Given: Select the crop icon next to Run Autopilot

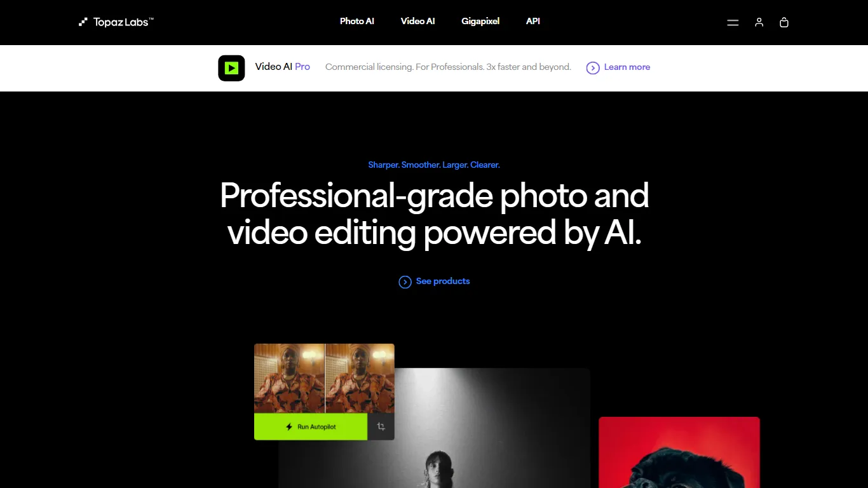Looking at the screenshot, I should point(381,427).
